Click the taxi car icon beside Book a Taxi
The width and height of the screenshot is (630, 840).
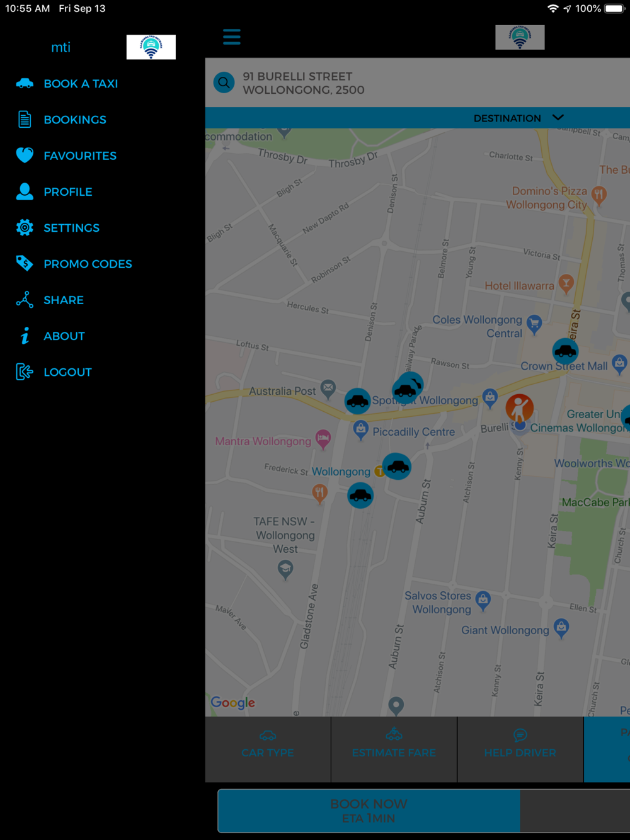(25, 83)
